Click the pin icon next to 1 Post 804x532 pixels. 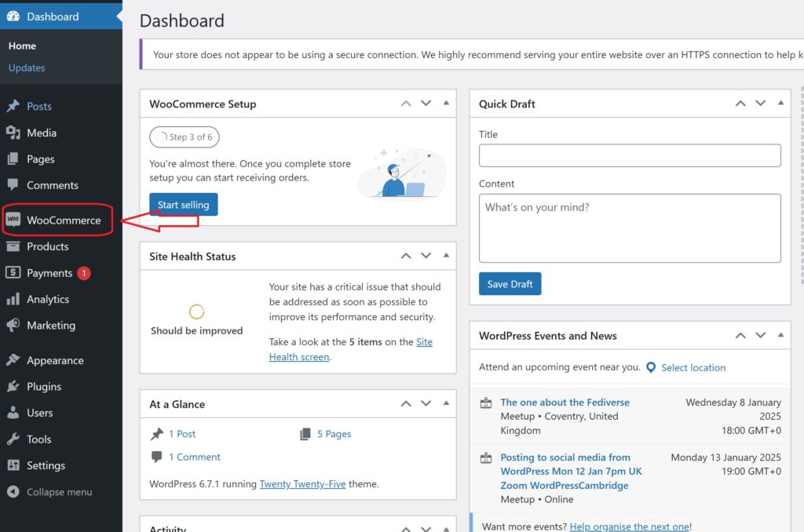(x=157, y=434)
